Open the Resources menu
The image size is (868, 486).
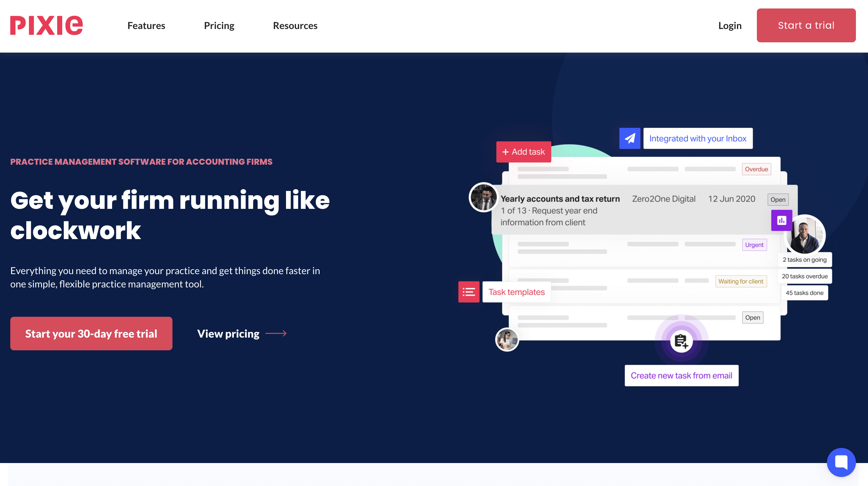point(295,26)
